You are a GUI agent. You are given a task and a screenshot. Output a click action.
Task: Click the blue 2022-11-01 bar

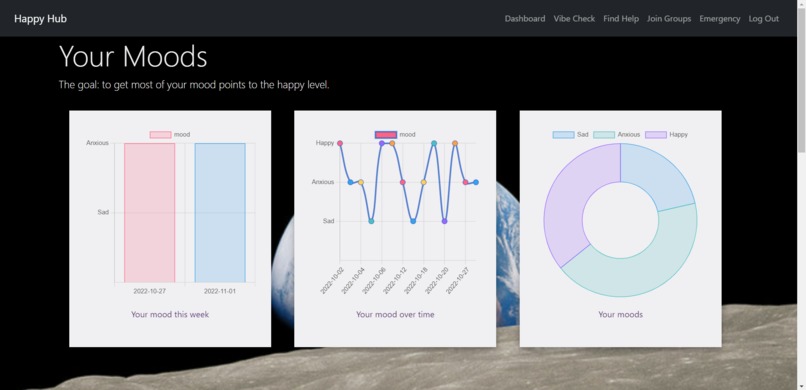pyautogui.click(x=220, y=212)
